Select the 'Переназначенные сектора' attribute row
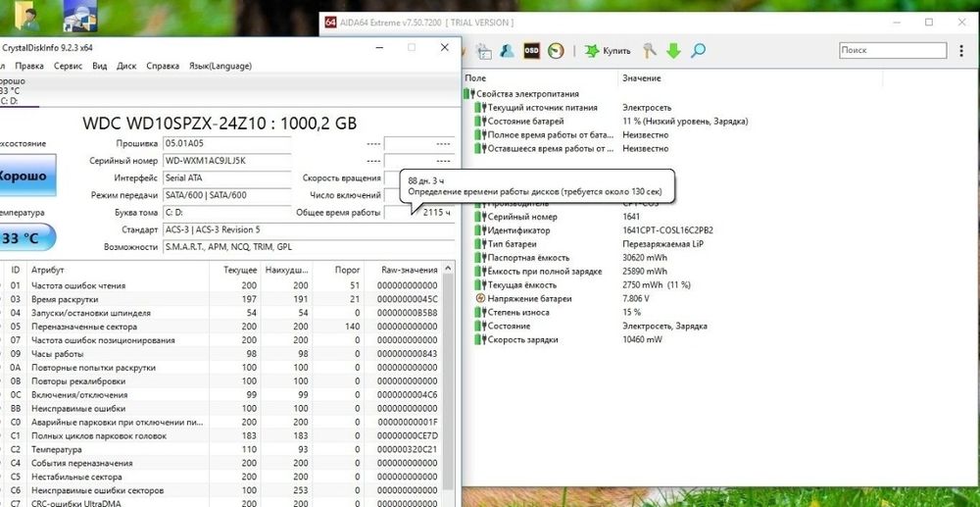 coord(221,327)
